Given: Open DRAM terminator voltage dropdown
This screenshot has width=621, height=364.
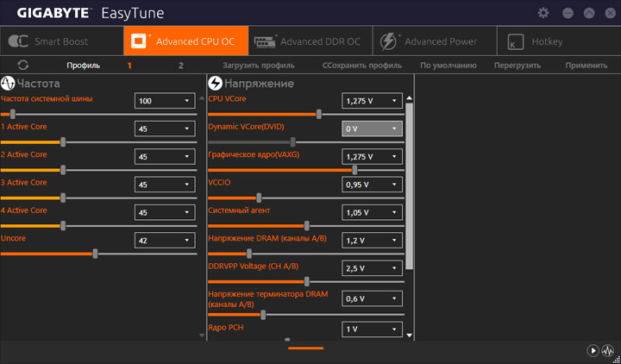Looking at the screenshot, I should (372, 298).
